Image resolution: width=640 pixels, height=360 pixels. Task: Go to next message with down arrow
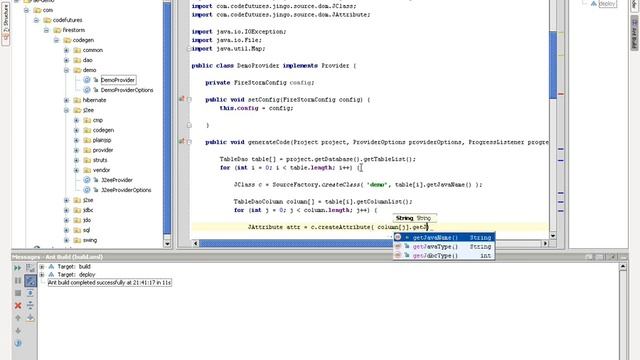18,331
